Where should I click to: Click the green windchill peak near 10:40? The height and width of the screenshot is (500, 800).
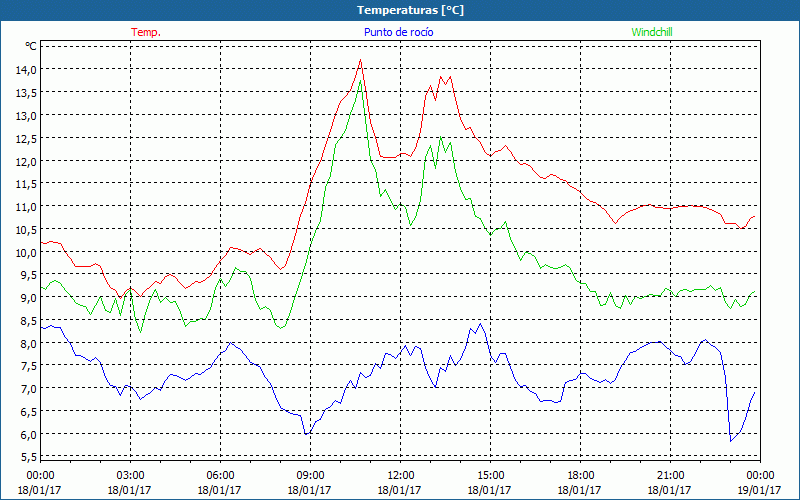[x=360, y=81]
